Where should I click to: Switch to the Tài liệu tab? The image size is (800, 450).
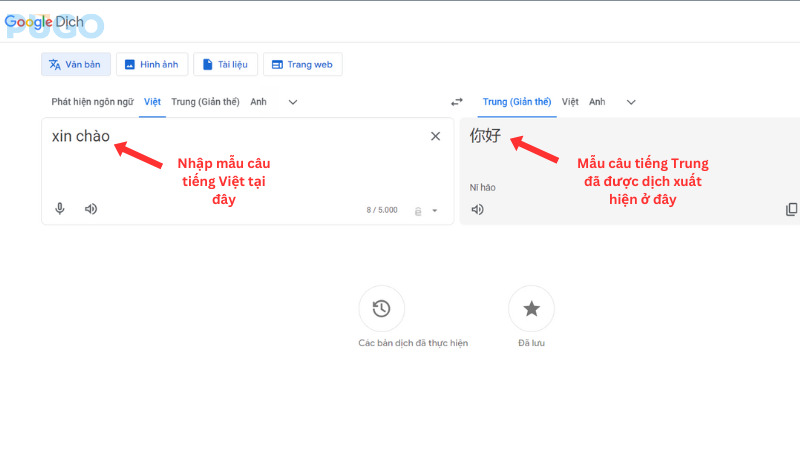point(224,65)
